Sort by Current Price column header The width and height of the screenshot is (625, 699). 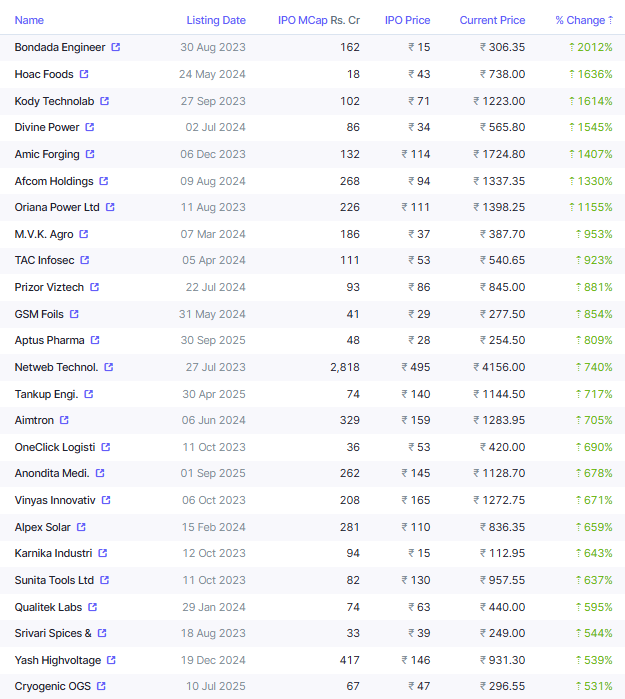[x=492, y=20]
